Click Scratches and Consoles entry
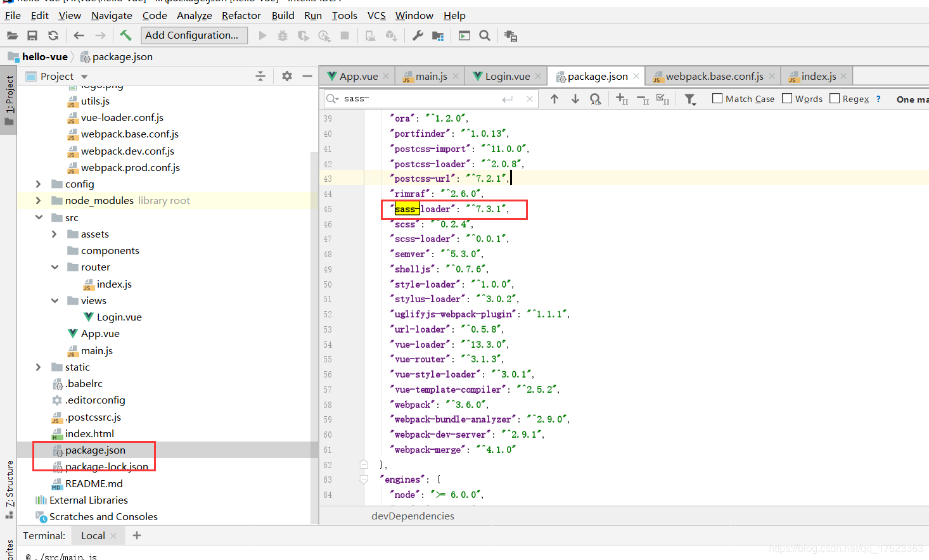 (103, 516)
